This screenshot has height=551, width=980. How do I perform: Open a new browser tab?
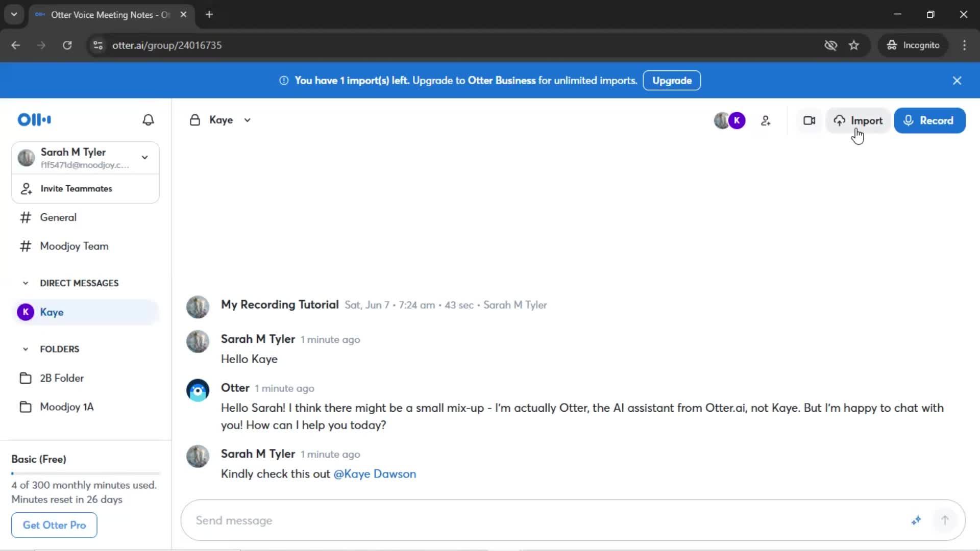[209, 15]
